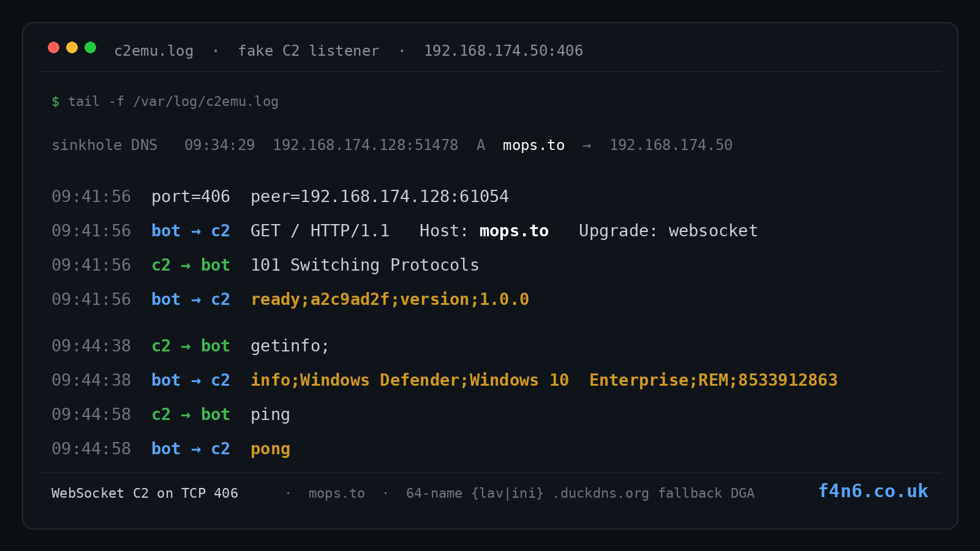Image resolution: width=980 pixels, height=551 pixels.
Task: Click the 'bot → c2' label on the GET request row
Action: [x=190, y=231]
